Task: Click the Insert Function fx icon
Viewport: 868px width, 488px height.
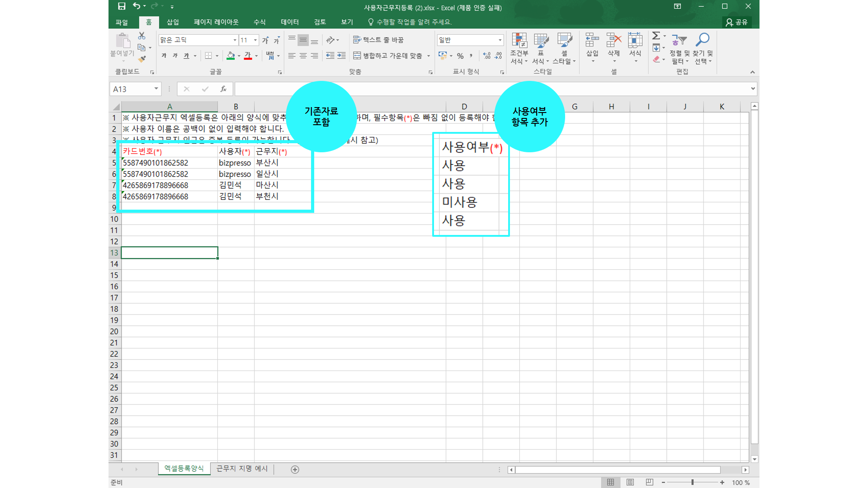Action: (x=223, y=89)
